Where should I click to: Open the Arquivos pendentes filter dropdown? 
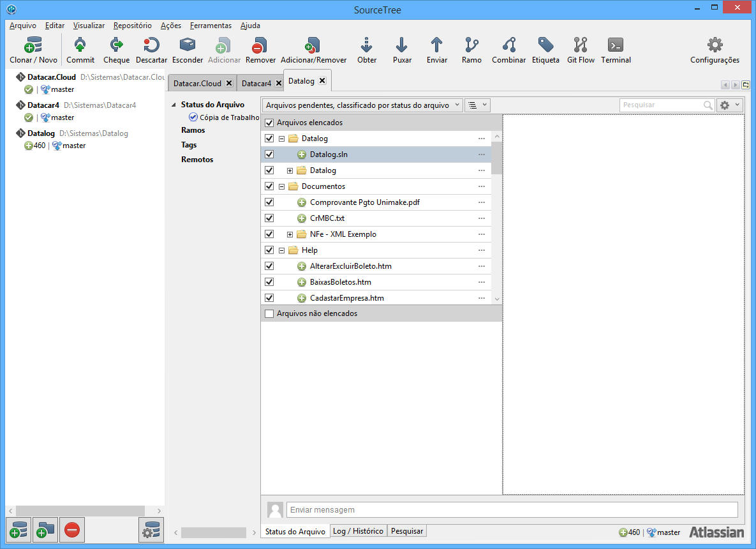362,105
